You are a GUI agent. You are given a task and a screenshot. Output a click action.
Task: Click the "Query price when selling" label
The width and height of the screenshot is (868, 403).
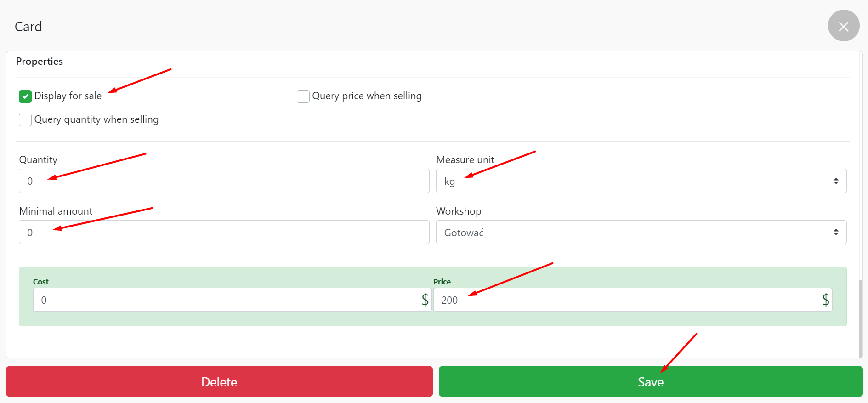[x=367, y=96]
